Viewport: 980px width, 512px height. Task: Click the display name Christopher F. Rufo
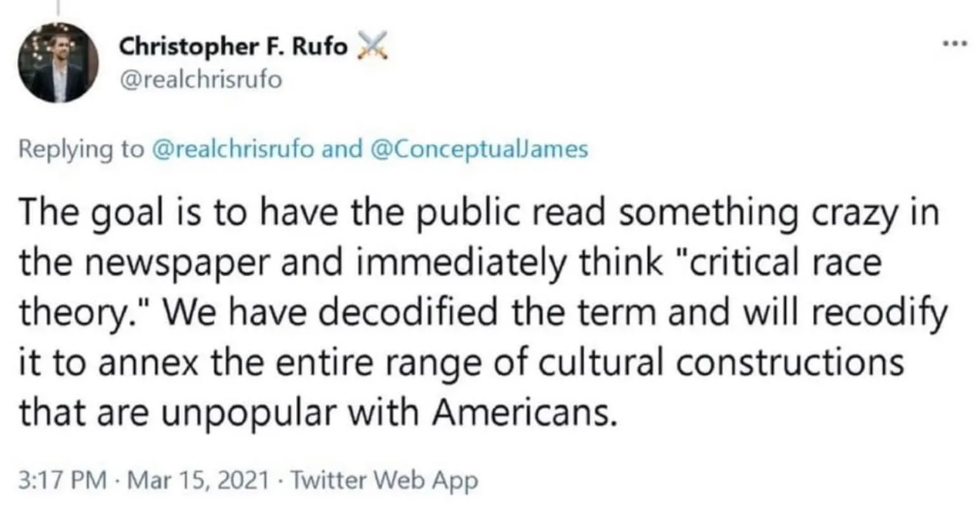click(x=233, y=47)
